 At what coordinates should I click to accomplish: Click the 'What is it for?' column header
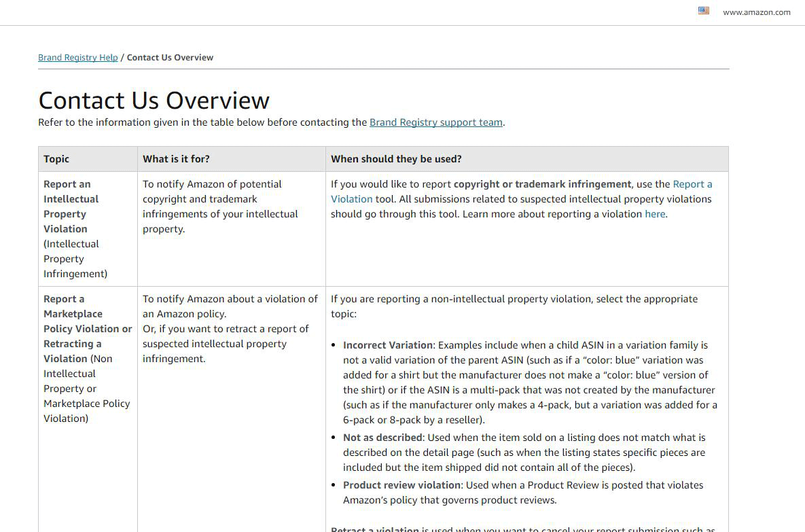tap(176, 159)
